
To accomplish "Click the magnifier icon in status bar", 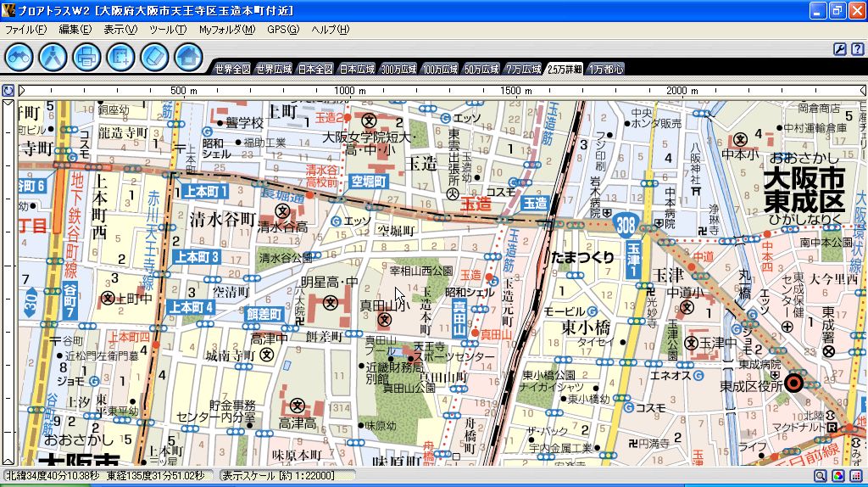I will pyautogui.click(x=821, y=477).
